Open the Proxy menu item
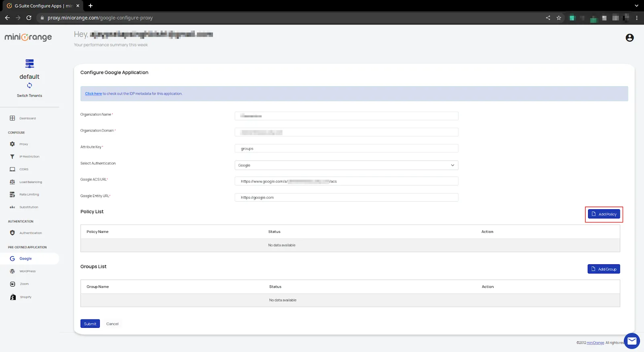The width and height of the screenshot is (644, 352). tap(24, 144)
